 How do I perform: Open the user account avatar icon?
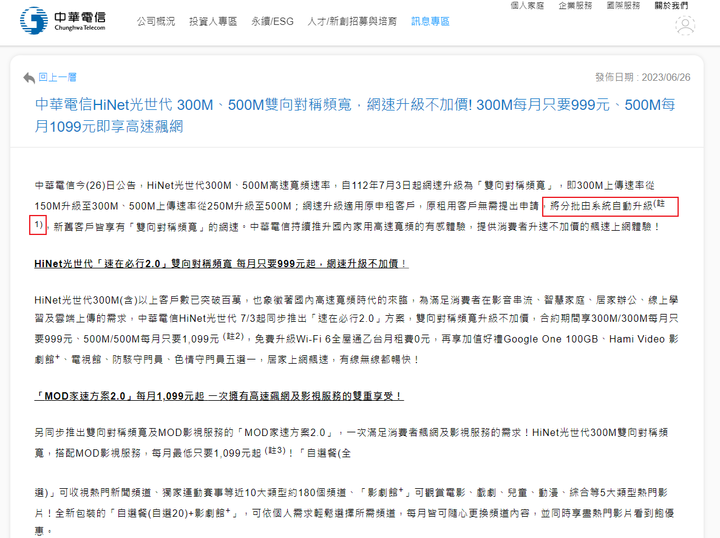point(685,25)
